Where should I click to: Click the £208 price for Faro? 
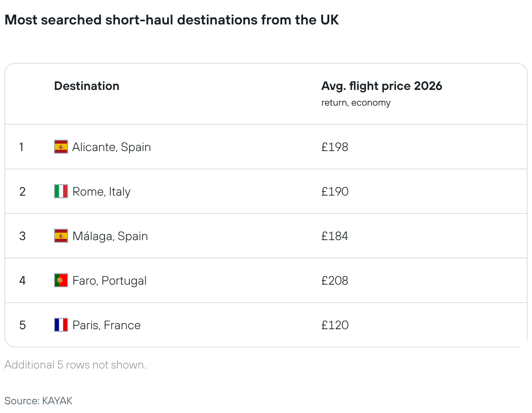(x=335, y=281)
